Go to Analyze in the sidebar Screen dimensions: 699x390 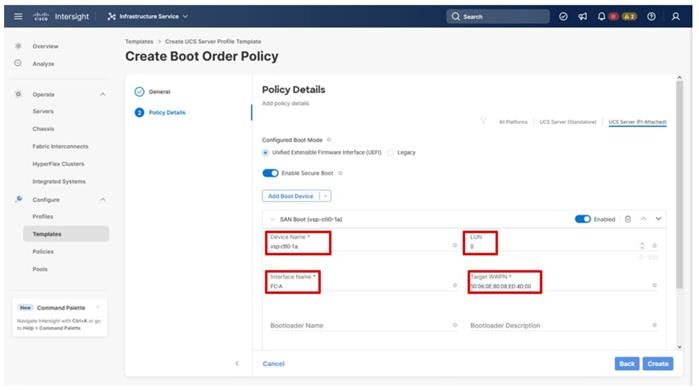click(43, 64)
